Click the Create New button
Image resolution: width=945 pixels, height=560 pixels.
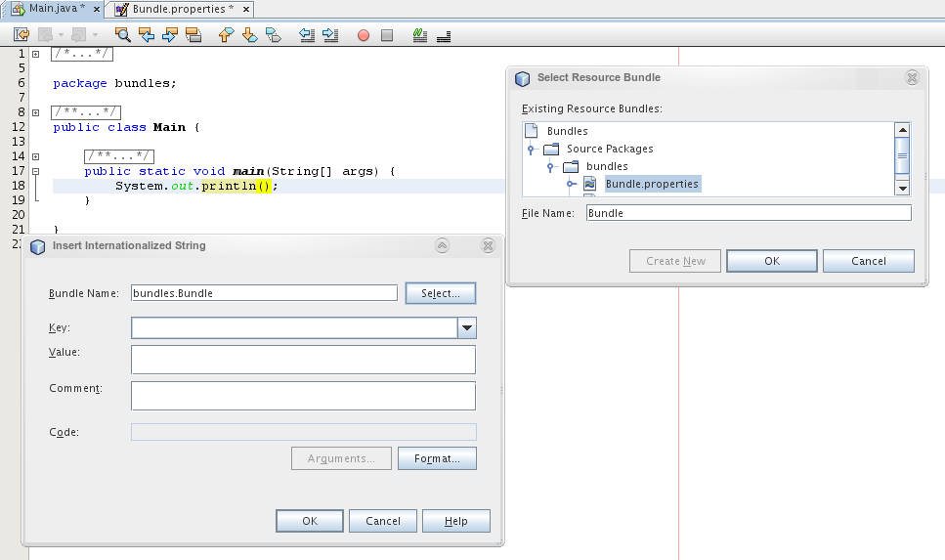click(x=675, y=261)
